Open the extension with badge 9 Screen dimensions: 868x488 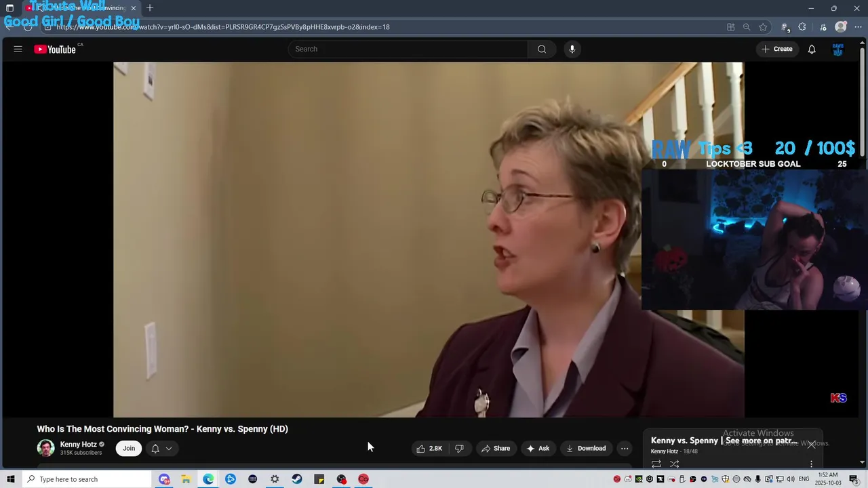(x=785, y=27)
